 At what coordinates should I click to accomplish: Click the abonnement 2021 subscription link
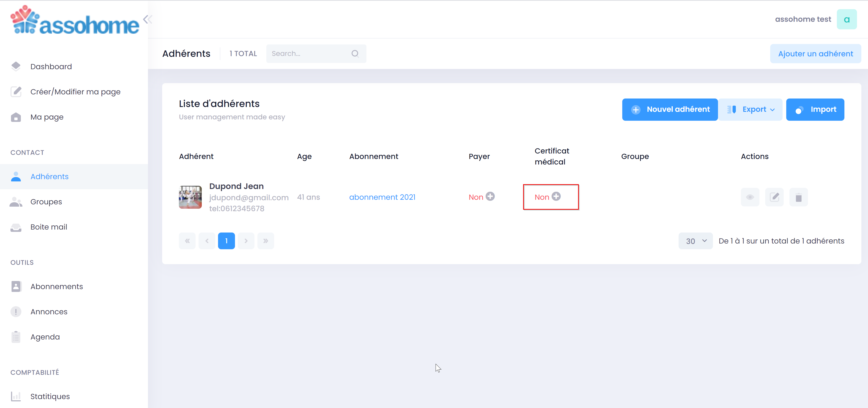(x=382, y=197)
